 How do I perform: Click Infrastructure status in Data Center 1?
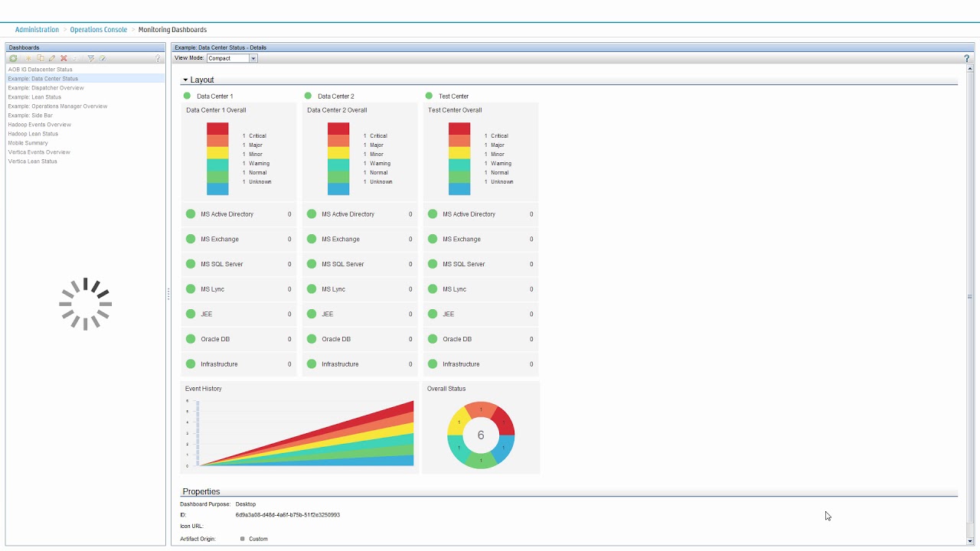(x=191, y=364)
